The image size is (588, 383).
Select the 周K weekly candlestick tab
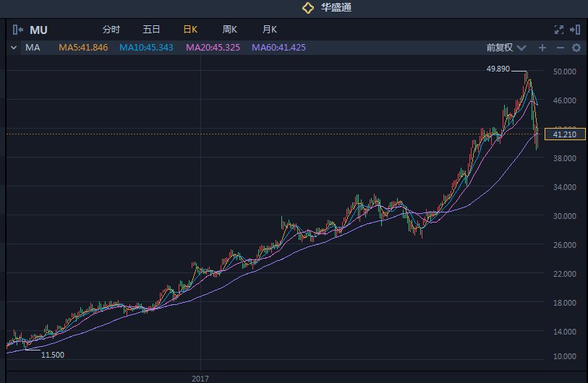230,30
